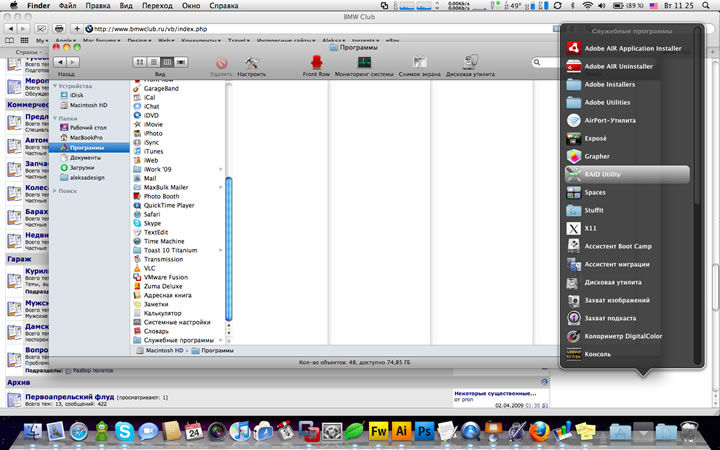Expand iWork '09 folder arrow
The width and height of the screenshot is (720, 450).
221,169
